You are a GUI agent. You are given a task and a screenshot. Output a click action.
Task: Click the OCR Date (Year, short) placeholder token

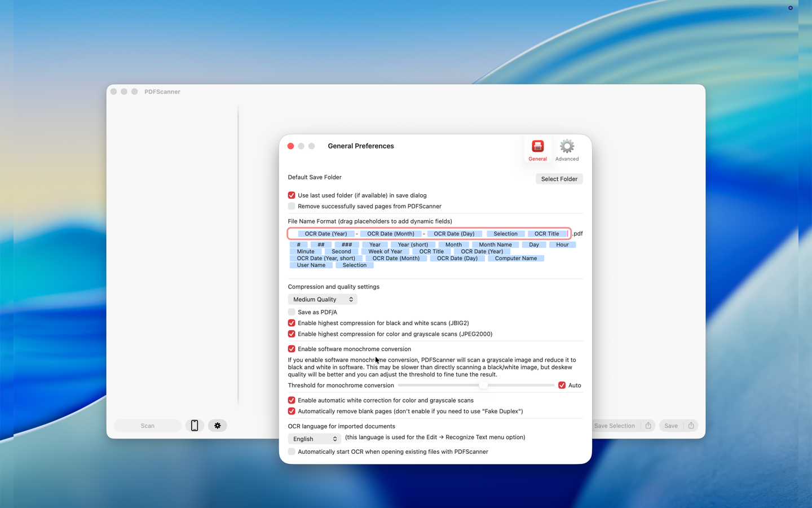pos(326,259)
